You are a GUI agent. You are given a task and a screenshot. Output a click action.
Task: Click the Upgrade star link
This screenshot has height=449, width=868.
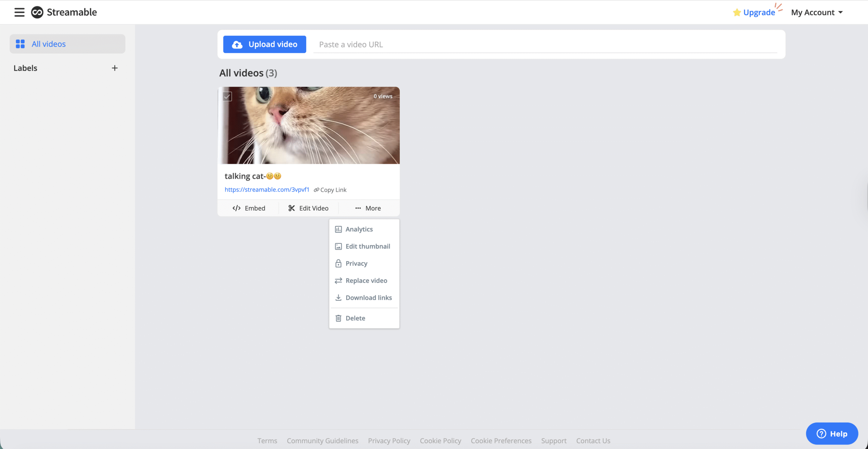click(x=754, y=13)
